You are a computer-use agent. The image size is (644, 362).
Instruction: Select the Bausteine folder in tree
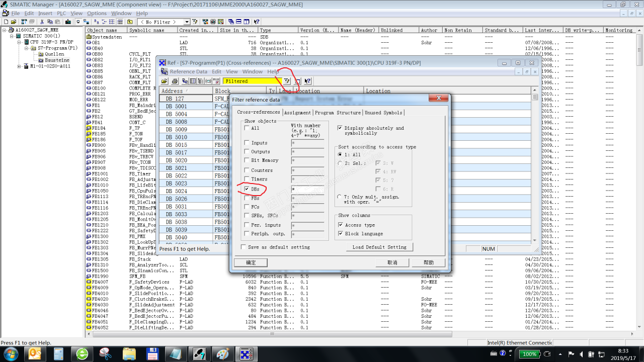[57, 60]
